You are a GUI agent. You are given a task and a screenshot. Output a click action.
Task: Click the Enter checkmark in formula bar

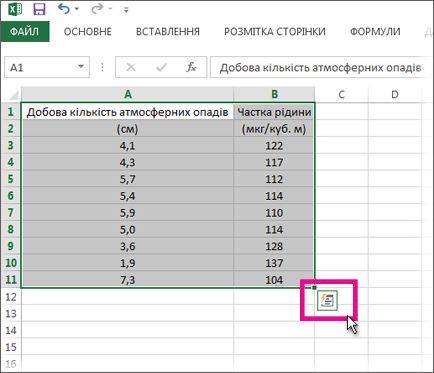coord(161,68)
